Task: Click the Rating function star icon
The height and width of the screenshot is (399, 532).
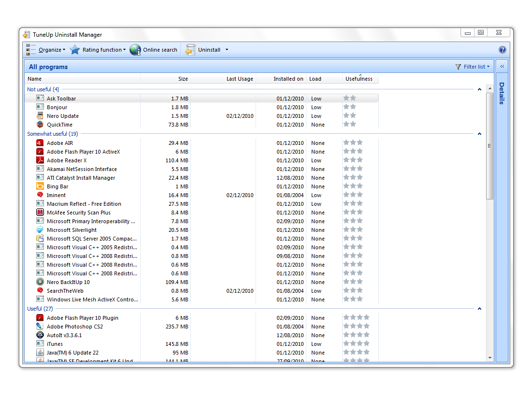Action: coord(74,50)
